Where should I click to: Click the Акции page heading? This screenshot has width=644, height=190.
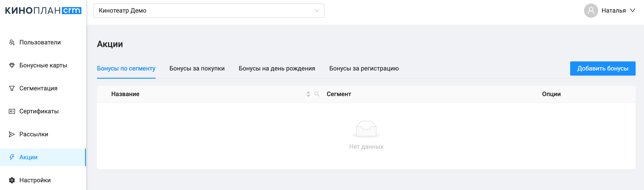tap(110, 44)
